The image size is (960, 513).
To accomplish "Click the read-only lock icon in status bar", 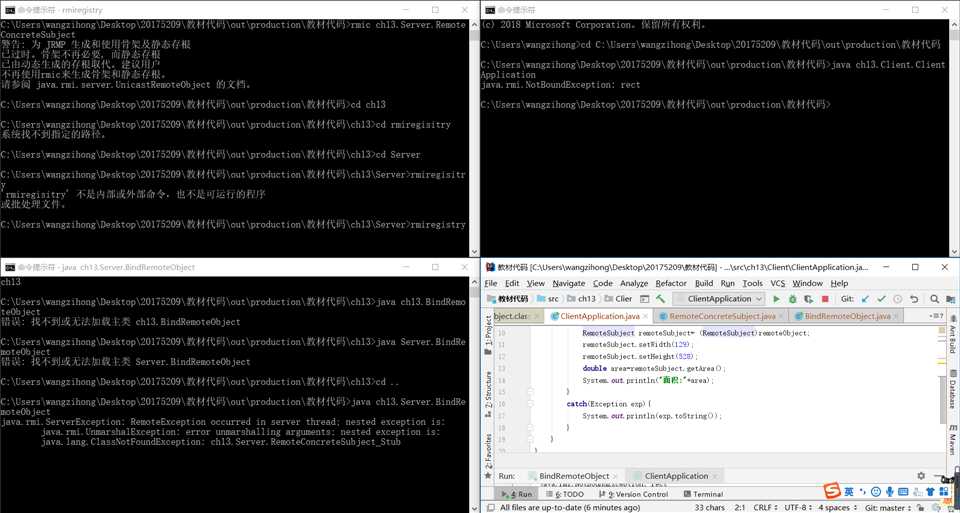I will click(x=921, y=507).
